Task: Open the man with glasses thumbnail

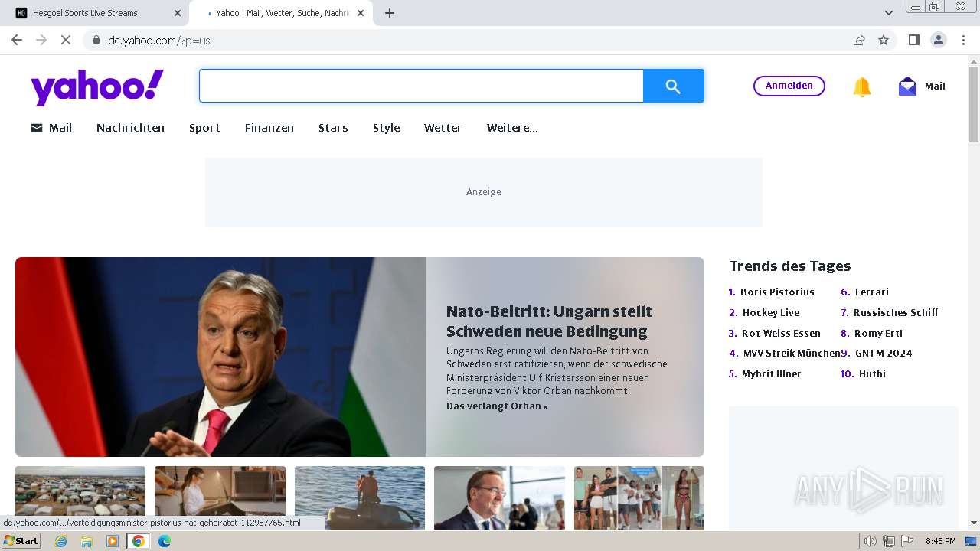Action: coord(499,497)
